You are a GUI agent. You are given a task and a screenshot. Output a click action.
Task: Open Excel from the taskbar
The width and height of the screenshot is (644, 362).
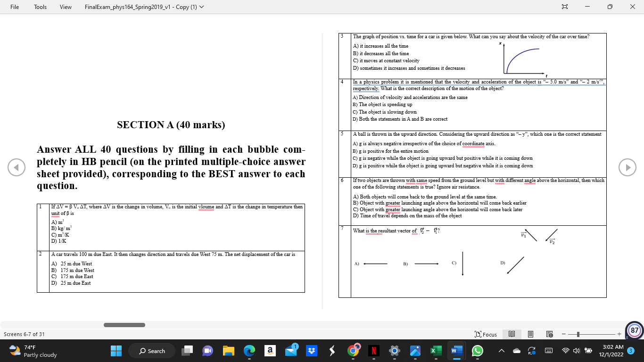(x=436, y=351)
